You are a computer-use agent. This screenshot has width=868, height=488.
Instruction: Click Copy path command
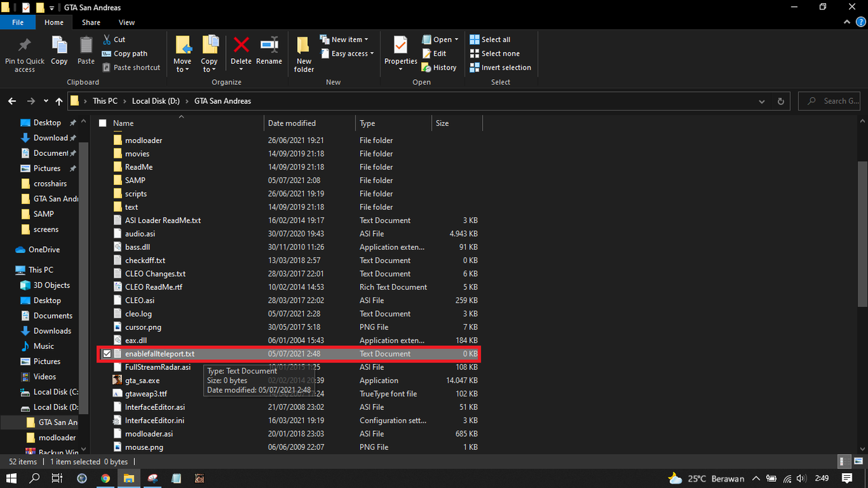(x=125, y=54)
